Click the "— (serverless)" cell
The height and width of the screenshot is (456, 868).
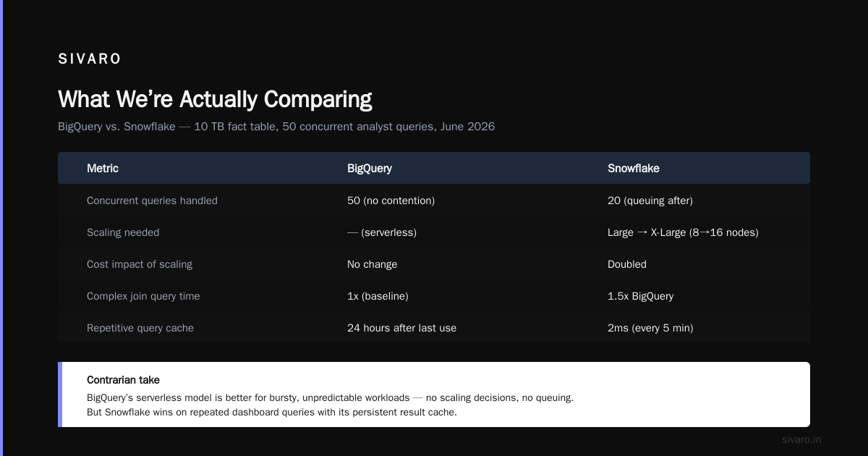click(x=382, y=232)
